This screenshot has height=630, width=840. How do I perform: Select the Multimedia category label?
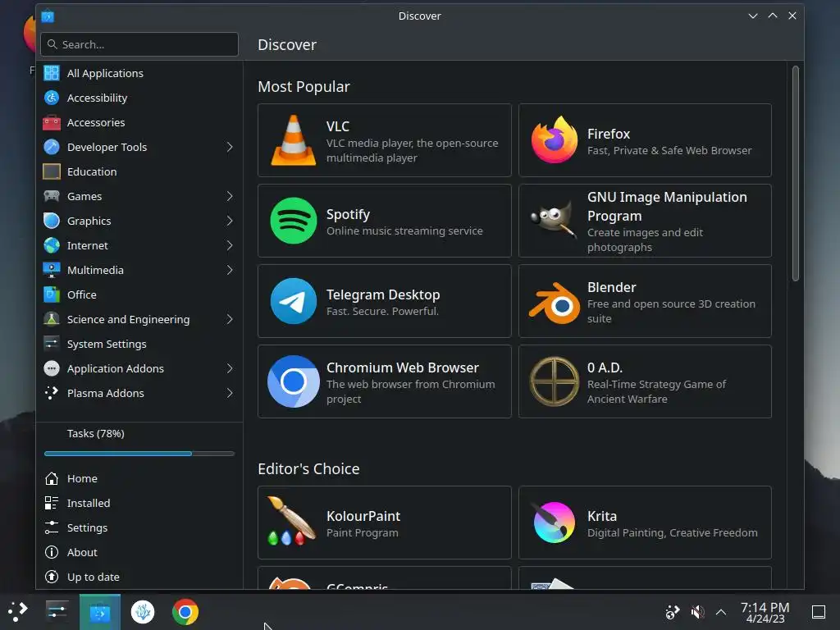pyautogui.click(x=95, y=270)
